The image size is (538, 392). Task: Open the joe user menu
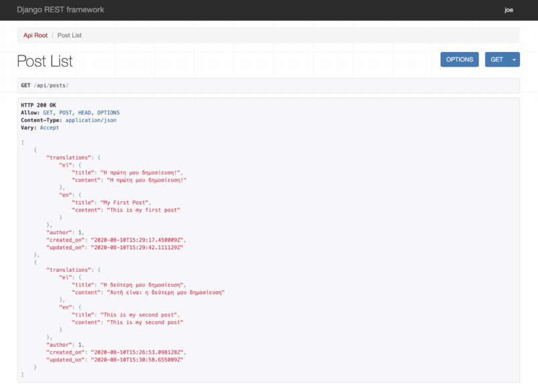[x=509, y=10]
